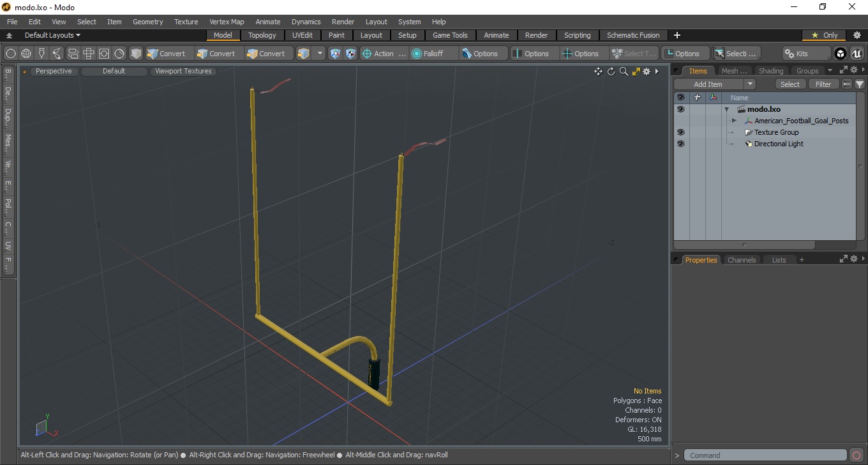Select the sphere selection mode icon
Image resolution: width=868 pixels, height=465 pixels.
pos(11,54)
